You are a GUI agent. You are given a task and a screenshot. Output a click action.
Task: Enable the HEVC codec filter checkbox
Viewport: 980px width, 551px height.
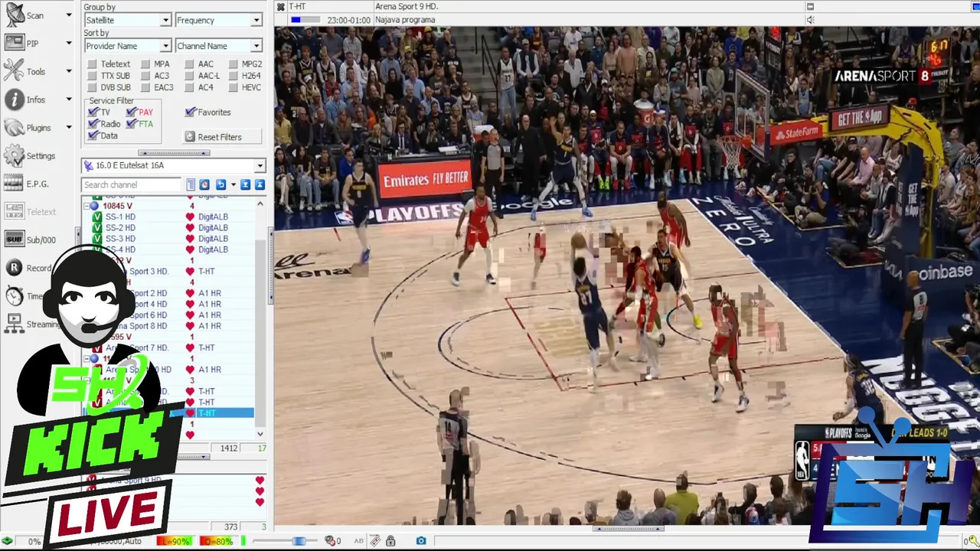(x=234, y=87)
